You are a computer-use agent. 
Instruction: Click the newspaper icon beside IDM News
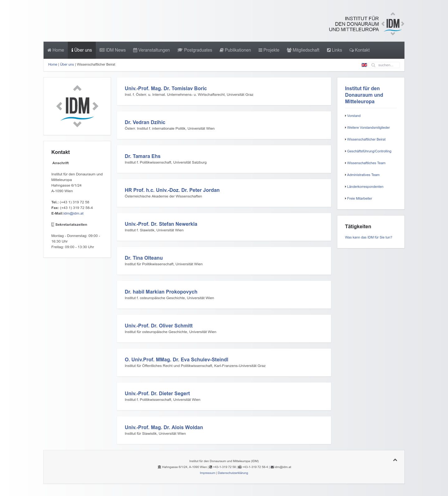(102, 50)
